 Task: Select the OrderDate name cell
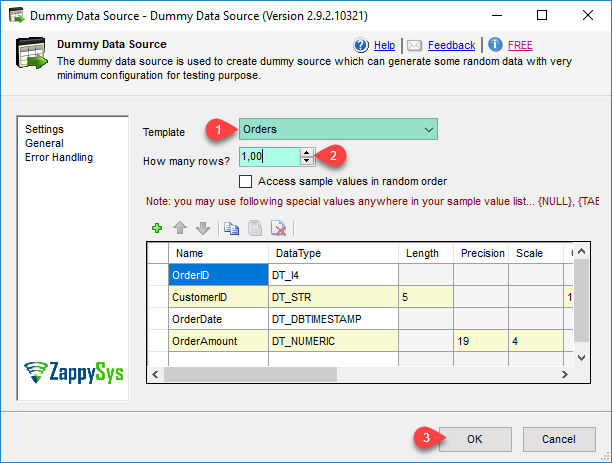219,319
